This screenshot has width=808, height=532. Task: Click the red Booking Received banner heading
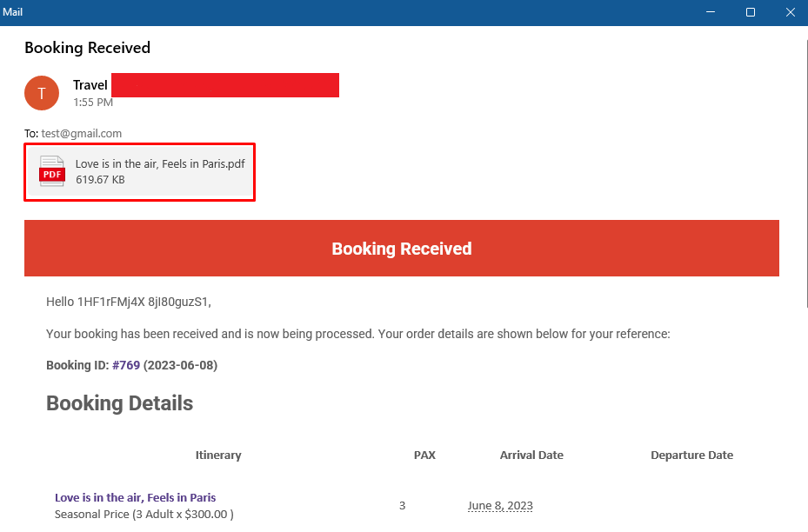point(402,249)
